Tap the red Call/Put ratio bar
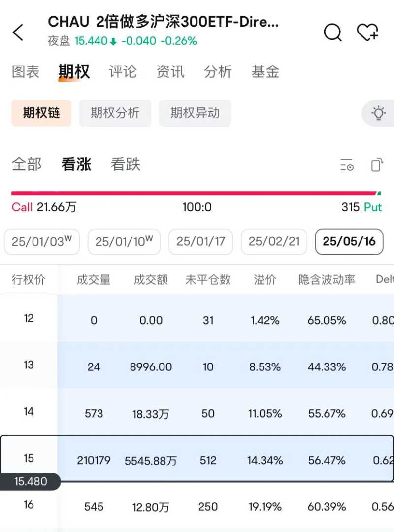Viewport: 394px width, 532px height. (194, 194)
